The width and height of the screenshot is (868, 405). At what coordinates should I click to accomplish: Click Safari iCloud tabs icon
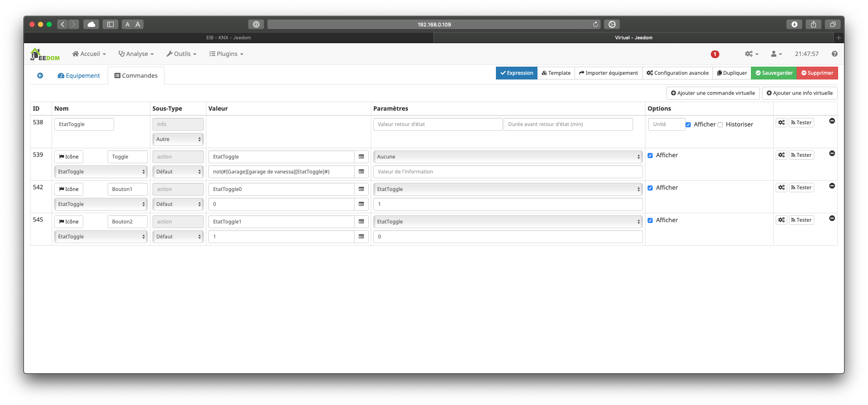coord(91,24)
